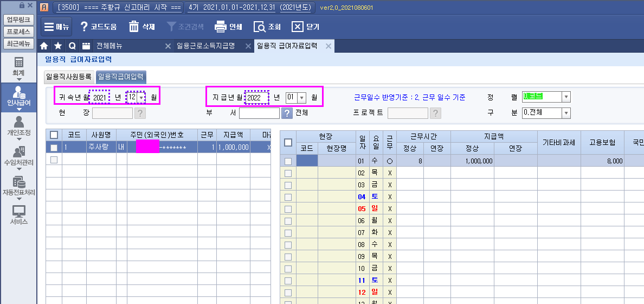The height and width of the screenshot is (304, 644).
Task: Expand the 귀속년월 month dropdown
Action: pyautogui.click(x=141, y=98)
